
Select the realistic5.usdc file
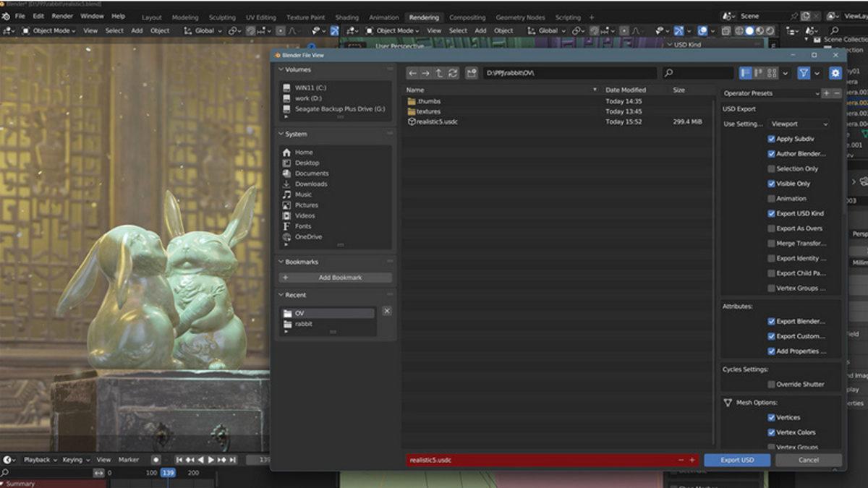tap(437, 122)
